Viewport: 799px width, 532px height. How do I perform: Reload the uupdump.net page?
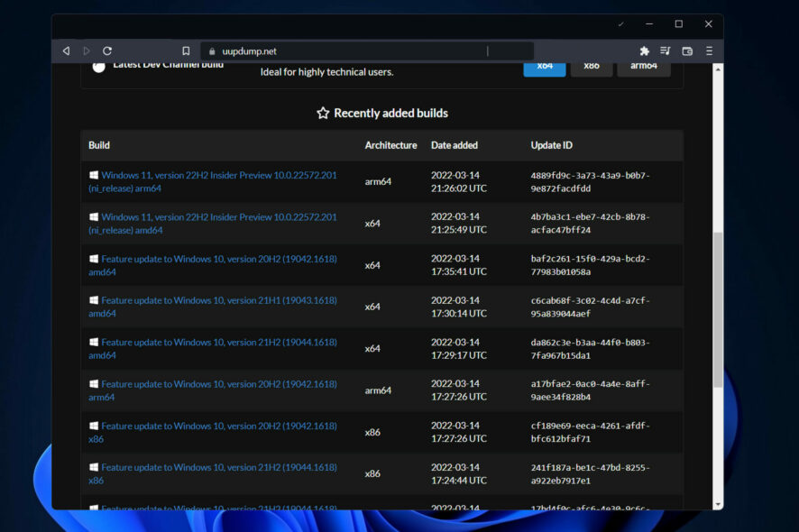point(107,51)
